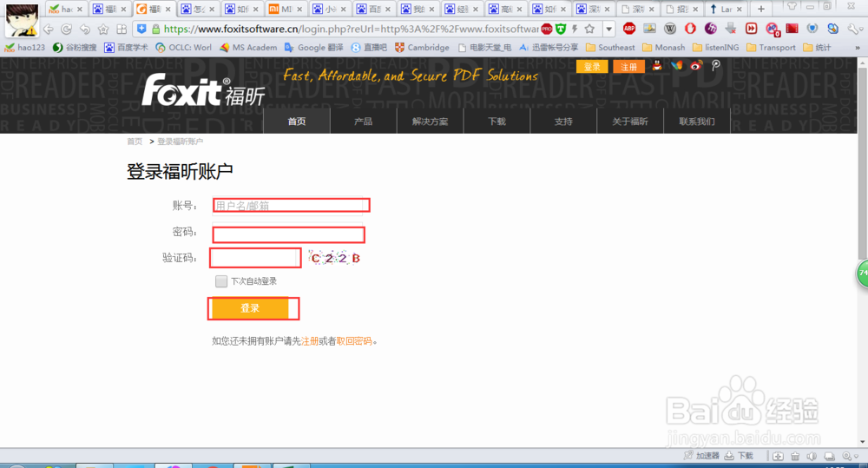Screen dimensions: 868x468
Task: Click the Weibo eye icon in header
Action: (696, 66)
